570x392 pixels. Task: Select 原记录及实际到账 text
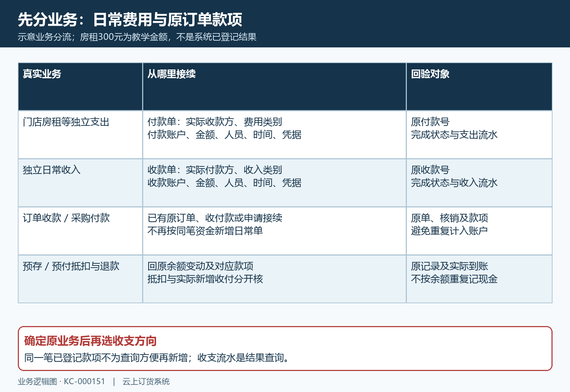450,266
